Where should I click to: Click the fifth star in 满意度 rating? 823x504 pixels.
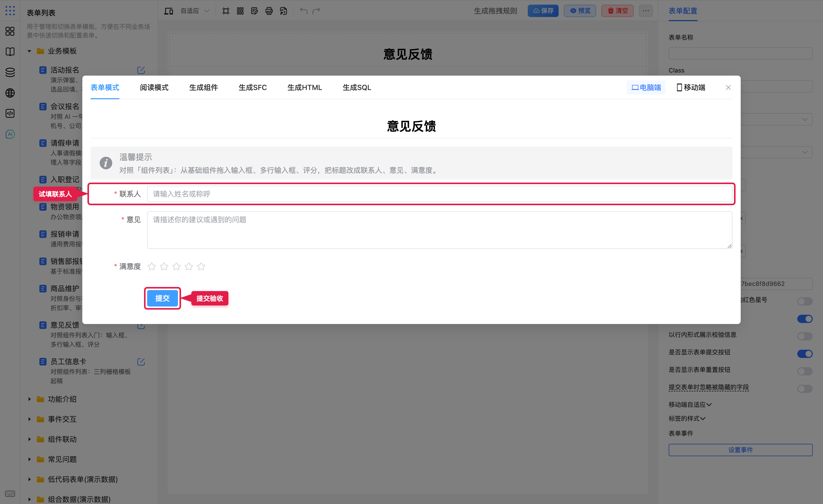click(201, 266)
